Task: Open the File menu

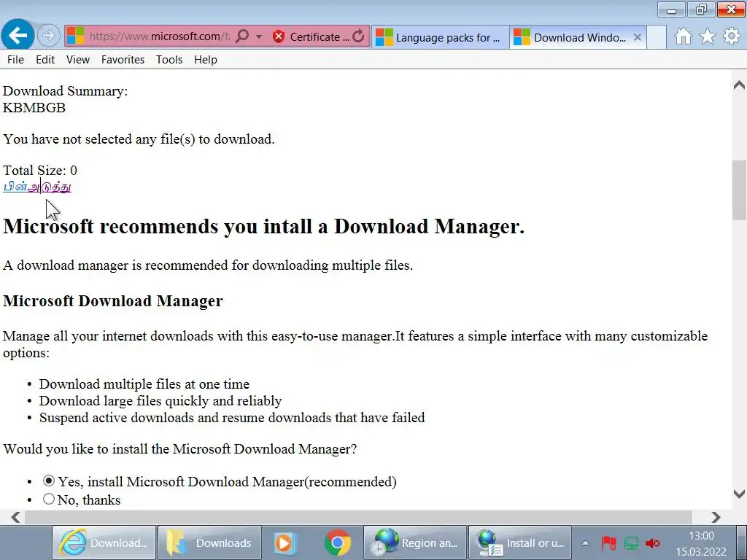Action: (15, 60)
